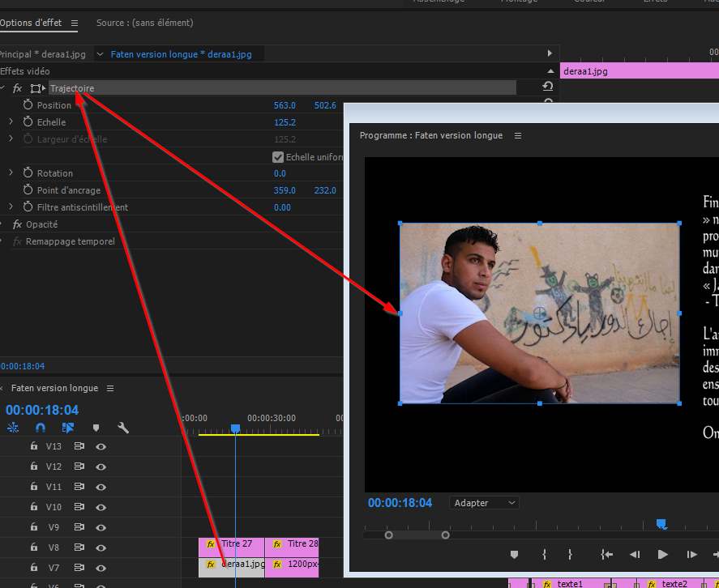Toggle the magnet snap tool in timeline
This screenshot has height=588, width=719.
coord(41,428)
